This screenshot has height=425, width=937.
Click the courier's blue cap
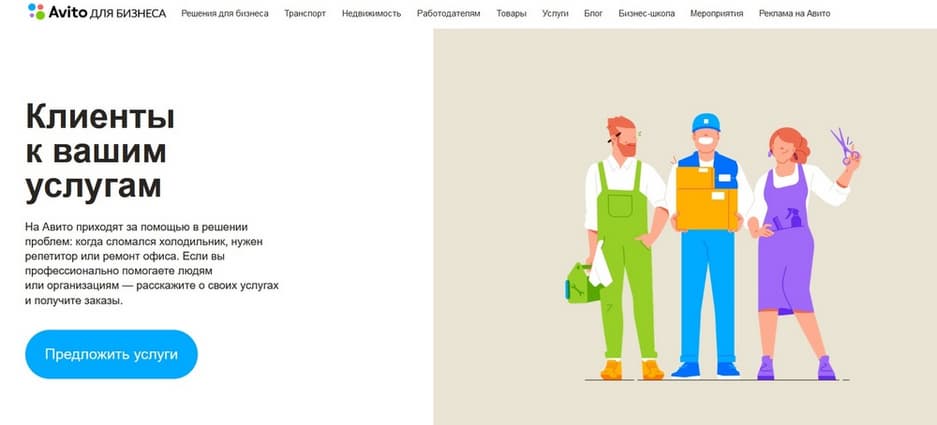point(706,123)
